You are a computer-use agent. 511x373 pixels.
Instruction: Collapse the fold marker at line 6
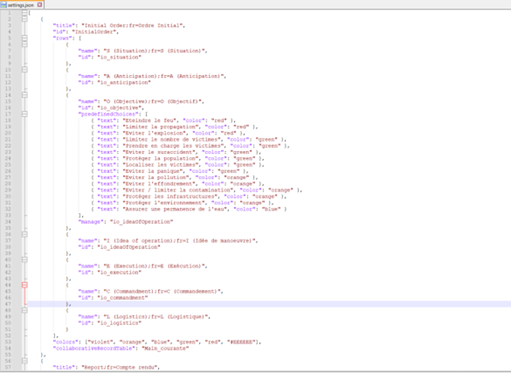[25, 44]
